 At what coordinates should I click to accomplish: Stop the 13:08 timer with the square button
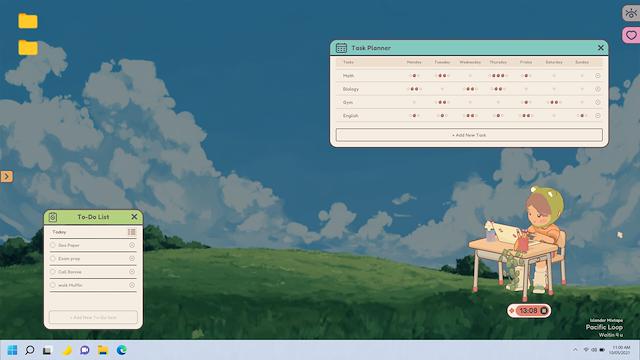click(x=544, y=311)
